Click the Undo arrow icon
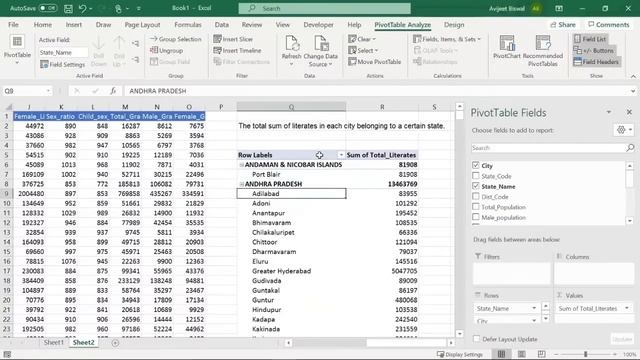Image resolution: width=640 pixels, height=360 pixels. pos(82,8)
